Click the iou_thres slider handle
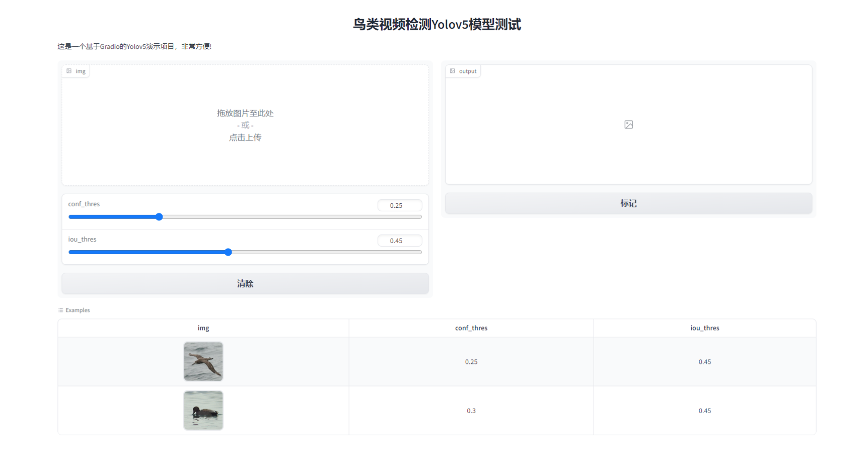Image resolution: width=868 pixels, height=468 pixels. tap(229, 252)
